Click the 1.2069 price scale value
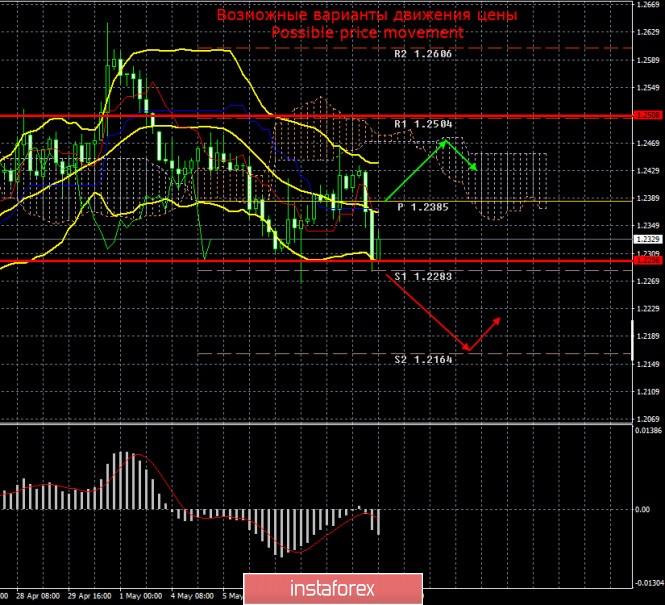 [x=648, y=419]
